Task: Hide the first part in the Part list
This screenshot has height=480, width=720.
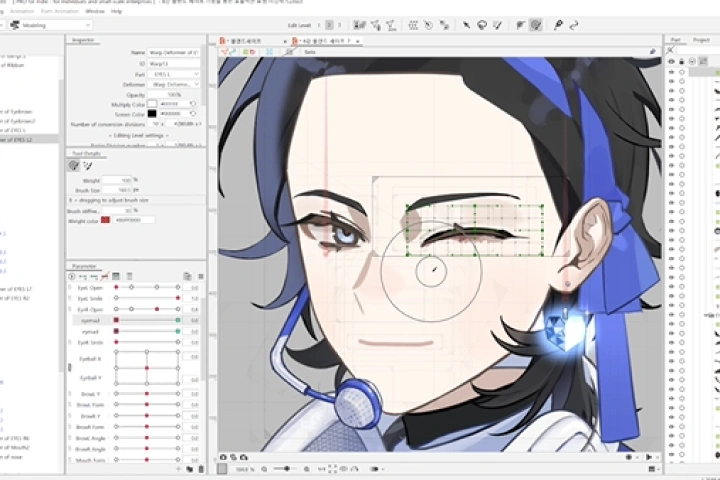Action: 671,72
